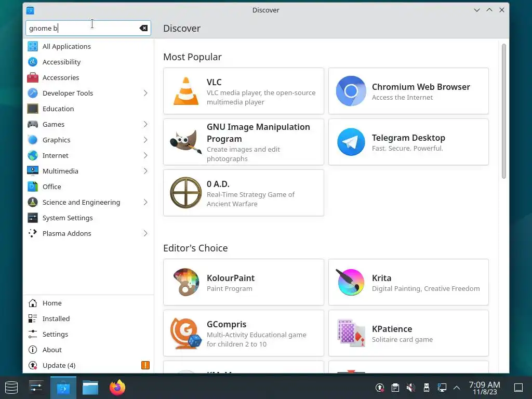Click the Discover window titlebar app icon

tap(30, 10)
